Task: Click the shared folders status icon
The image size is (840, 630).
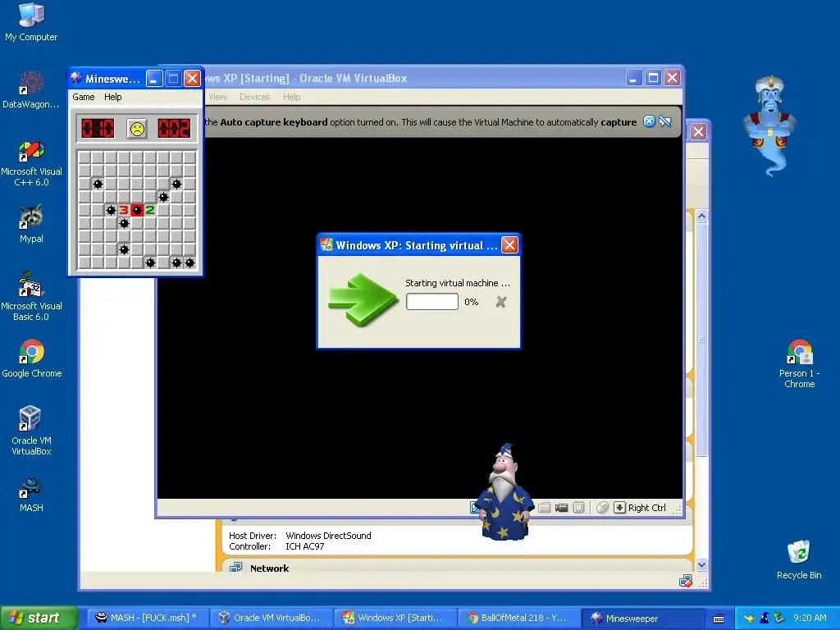Action: pyautogui.click(x=545, y=507)
